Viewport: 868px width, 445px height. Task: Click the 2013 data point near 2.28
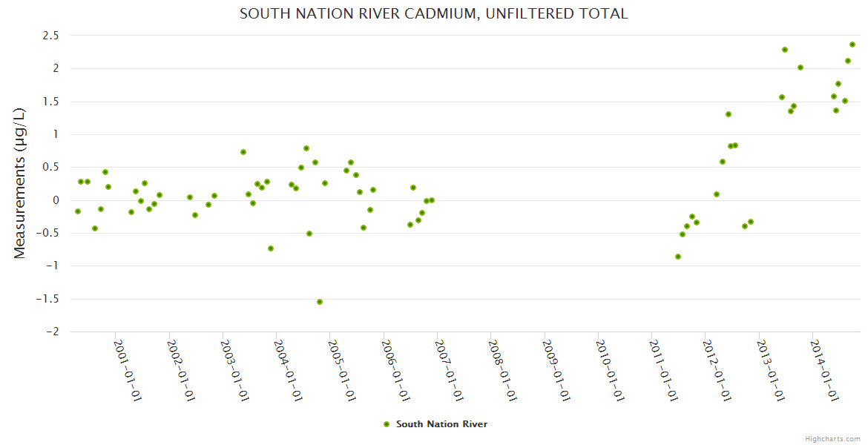click(785, 50)
